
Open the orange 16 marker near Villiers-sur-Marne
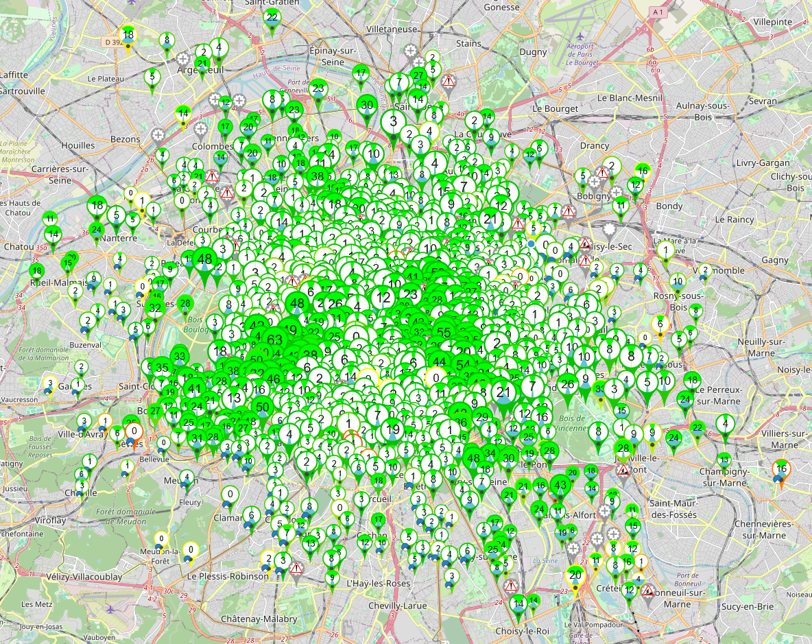[781, 470]
